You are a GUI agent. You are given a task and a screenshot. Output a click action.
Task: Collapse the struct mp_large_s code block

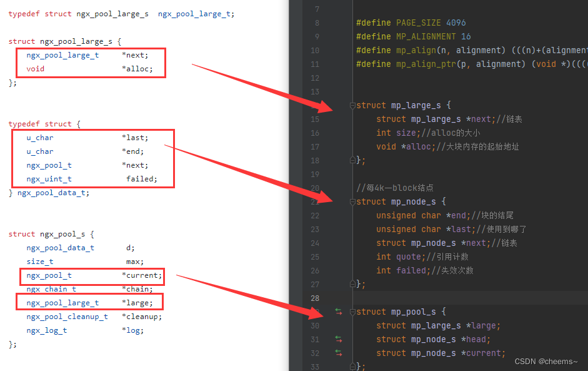(352, 106)
